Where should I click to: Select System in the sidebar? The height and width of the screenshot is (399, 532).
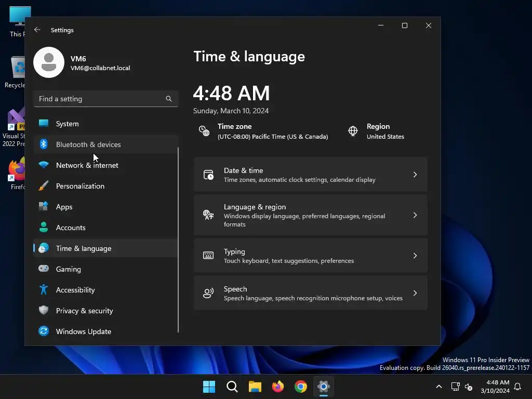point(105,124)
